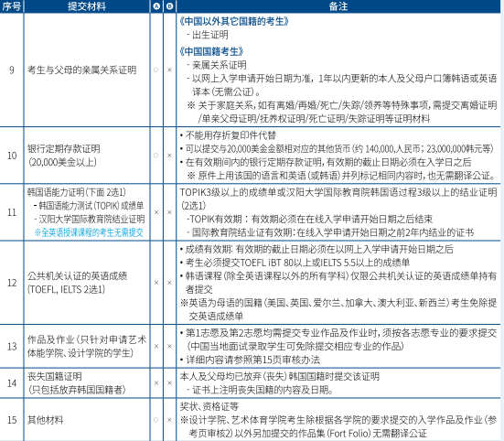Click the cross mark in row 10 column B
Viewport: 504px width, 441px height.
[169, 156]
